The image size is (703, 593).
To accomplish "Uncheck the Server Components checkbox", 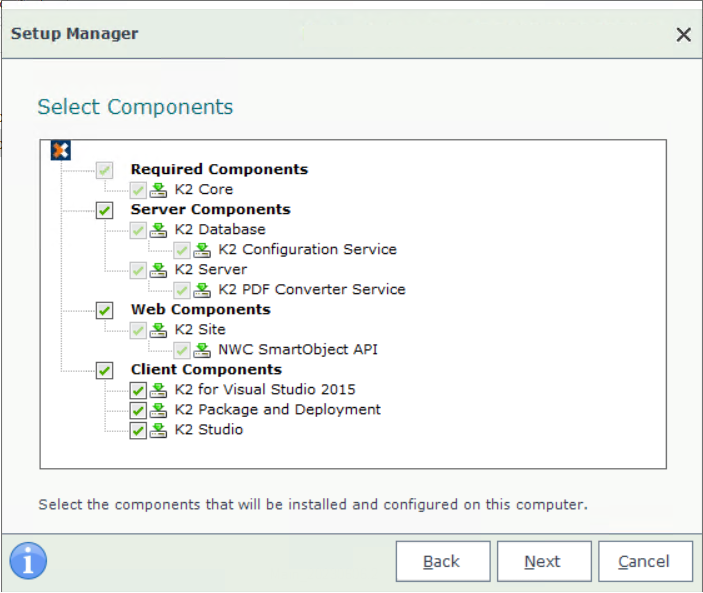I will (105, 210).
